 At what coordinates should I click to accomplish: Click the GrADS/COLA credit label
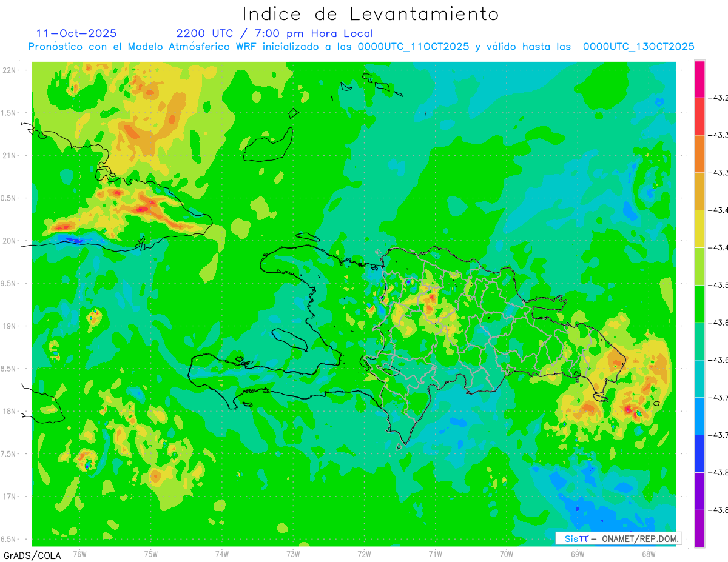click(27, 555)
